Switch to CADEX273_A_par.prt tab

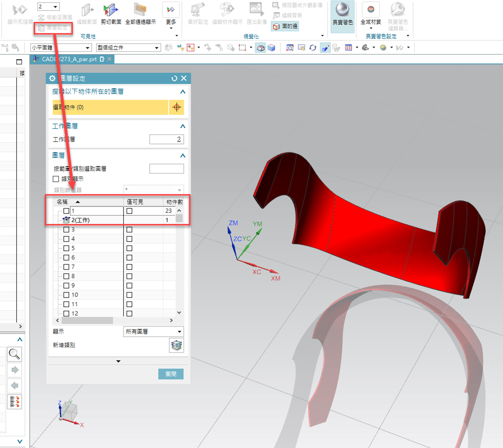(69, 59)
